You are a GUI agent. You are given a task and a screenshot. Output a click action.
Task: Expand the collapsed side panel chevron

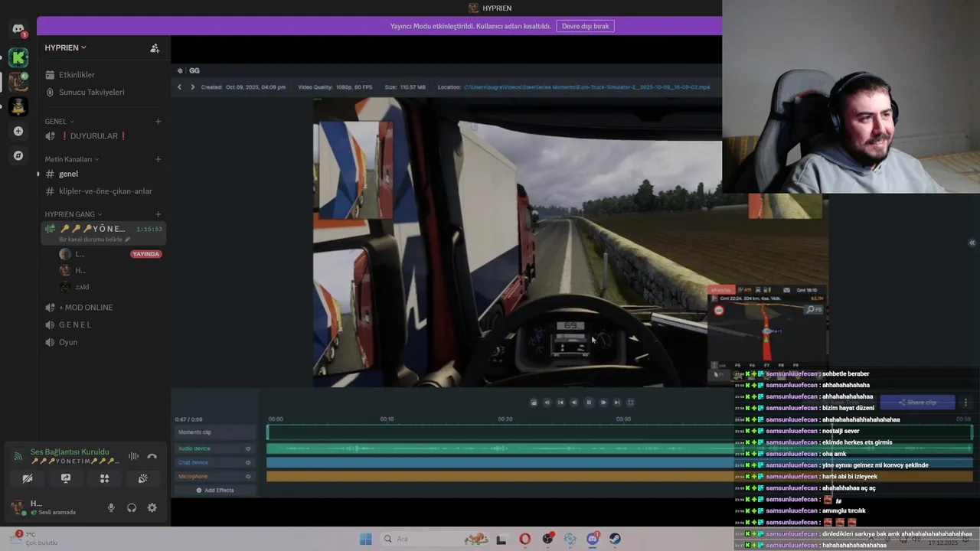coord(972,243)
